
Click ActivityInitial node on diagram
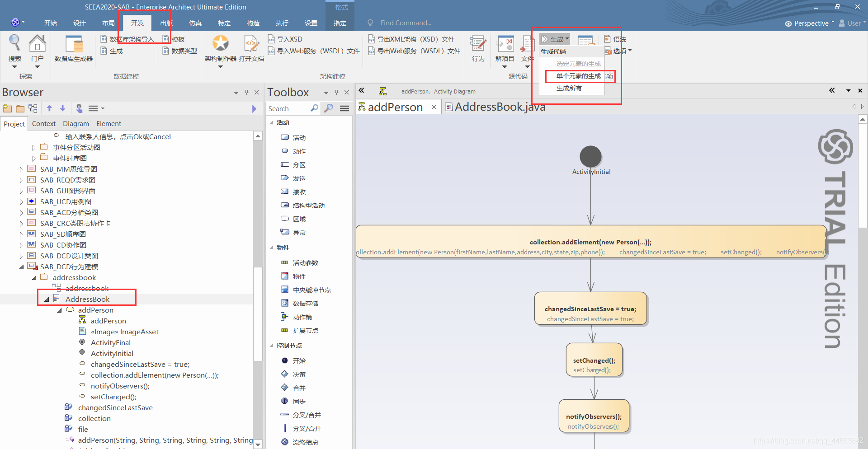click(x=590, y=157)
